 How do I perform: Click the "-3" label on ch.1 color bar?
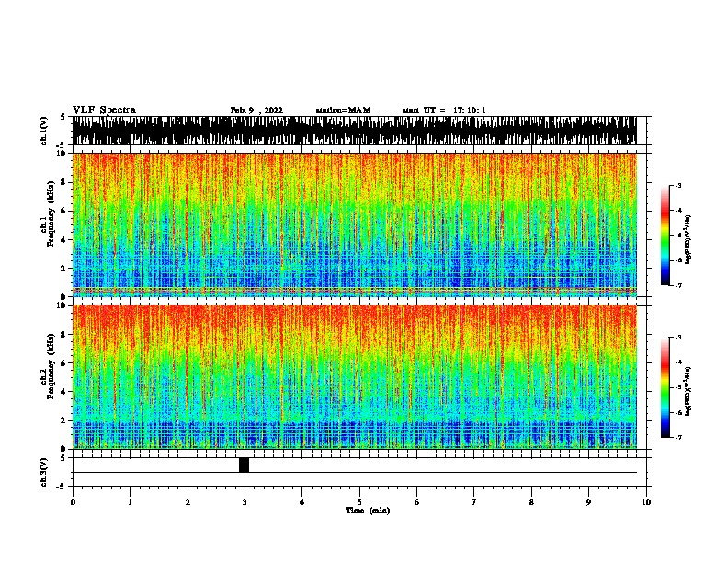coord(678,186)
